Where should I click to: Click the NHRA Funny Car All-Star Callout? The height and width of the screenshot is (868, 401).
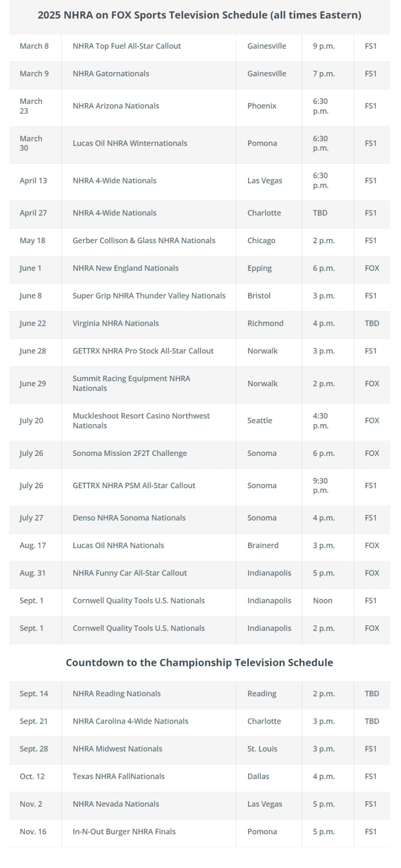pos(130,573)
